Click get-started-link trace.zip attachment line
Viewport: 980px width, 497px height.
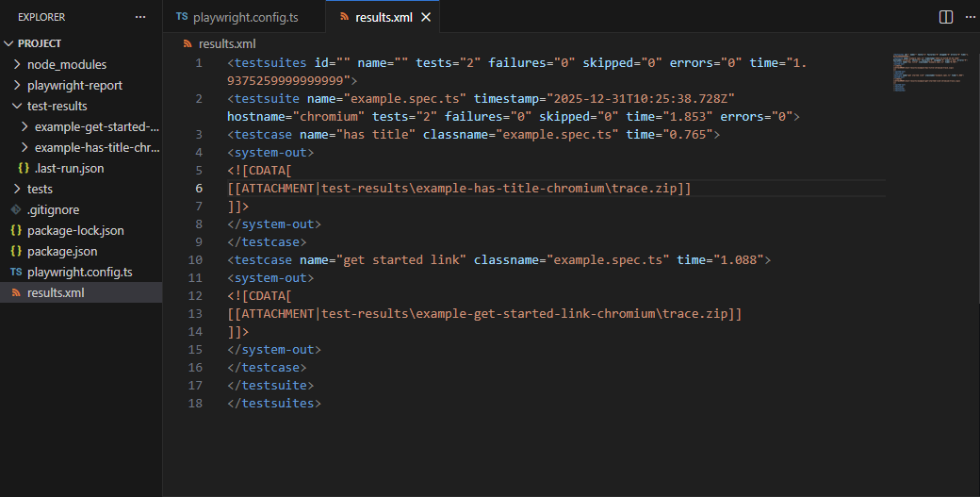[x=484, y=313]
